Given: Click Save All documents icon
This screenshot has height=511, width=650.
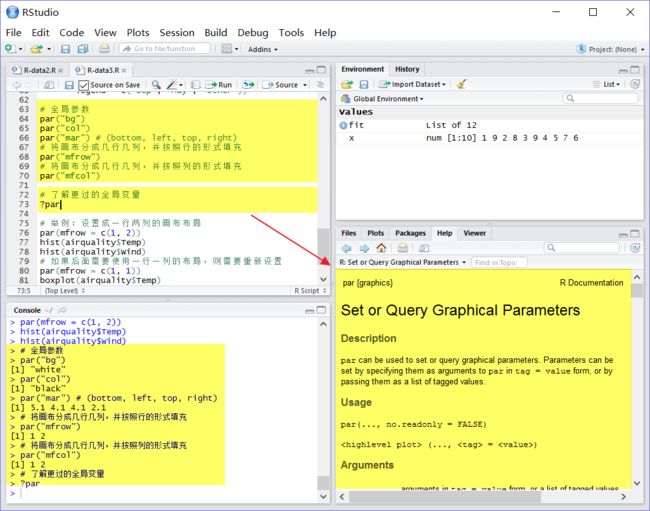Looking at the screenshot, I should [x=83, y=49].
